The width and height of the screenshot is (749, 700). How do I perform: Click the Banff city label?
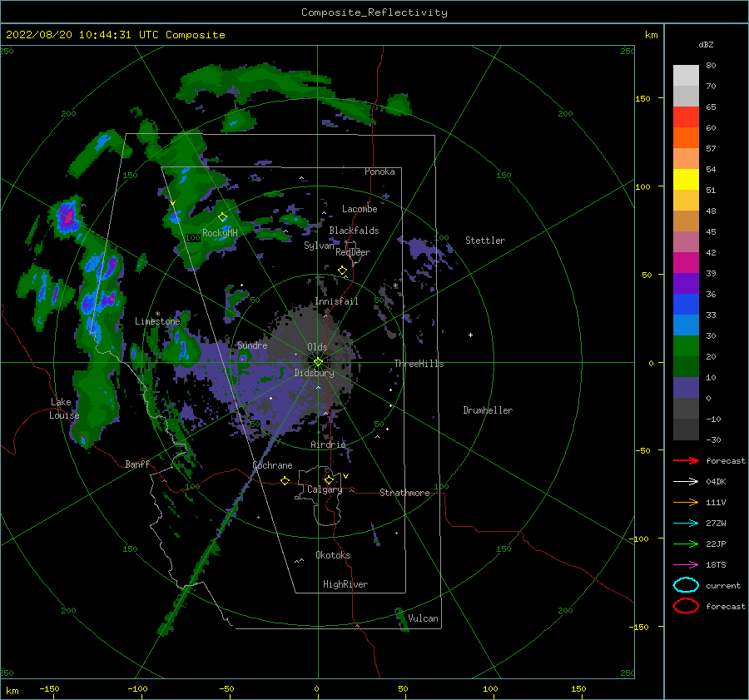pyautogui.click(x=137, y=464)
